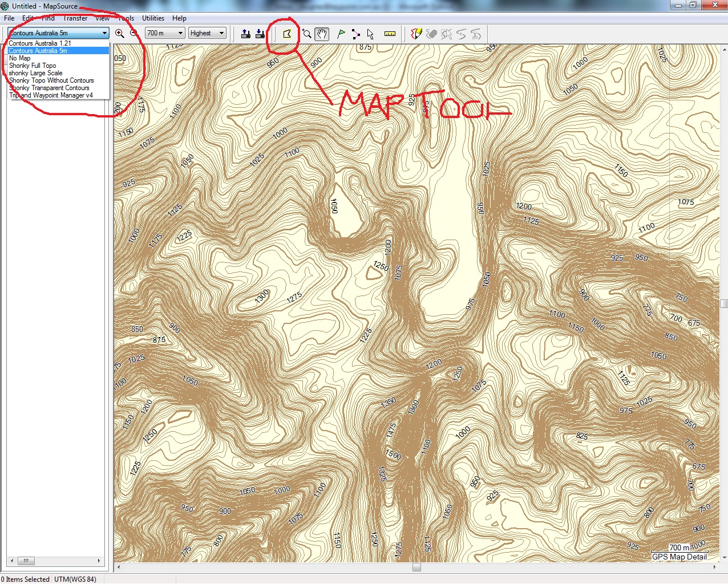Click the zoom in magnifier icon
This screenshot has height=584, width=728.
[120, 34]
